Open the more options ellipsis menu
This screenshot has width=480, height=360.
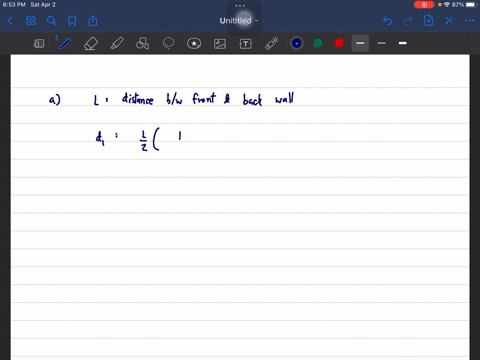469,21
